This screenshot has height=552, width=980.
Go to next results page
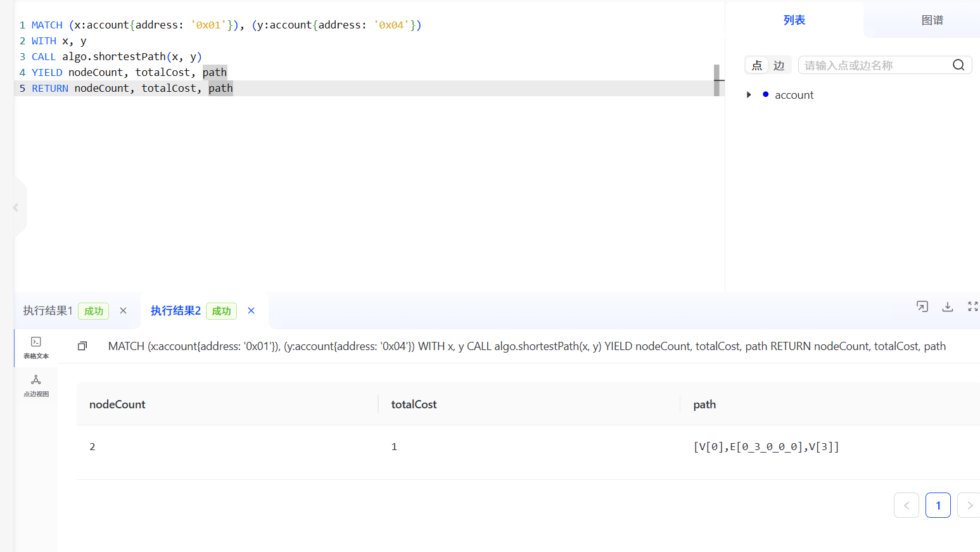tap(969, 505)
